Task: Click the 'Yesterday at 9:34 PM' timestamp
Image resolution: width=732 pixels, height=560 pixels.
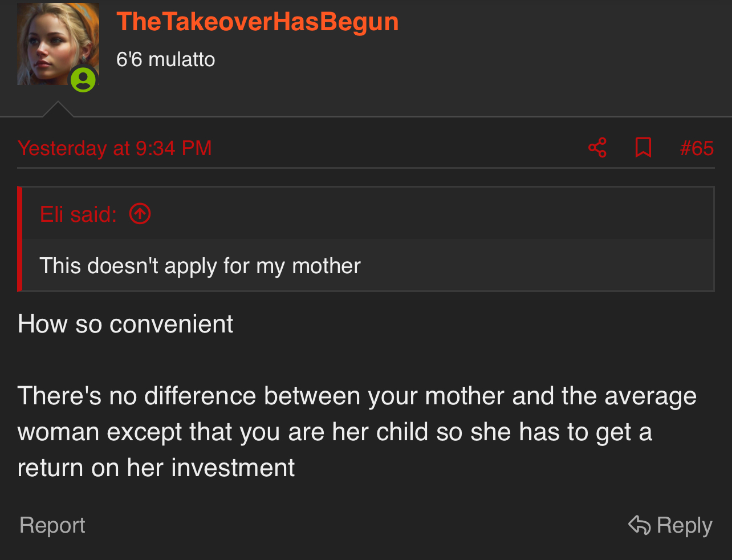Action: pyautogui.click(x=115, y=148)
